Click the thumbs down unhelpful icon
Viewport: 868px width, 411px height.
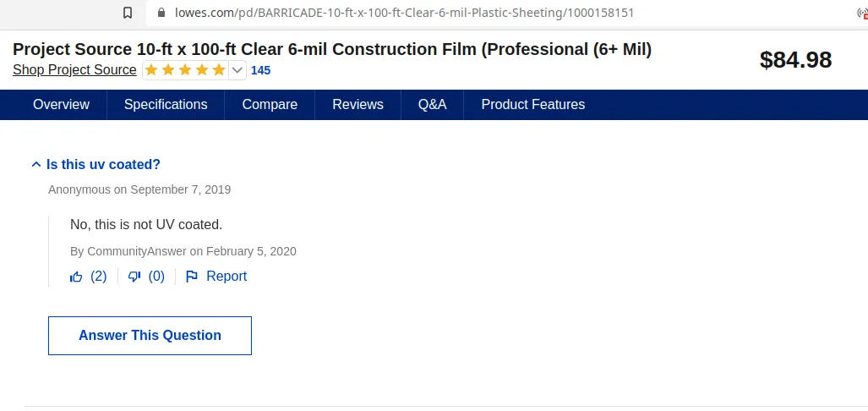[134, 277]
